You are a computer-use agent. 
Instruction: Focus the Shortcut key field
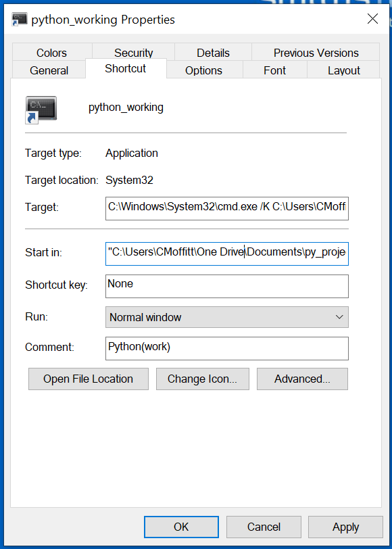click(227, 286)
